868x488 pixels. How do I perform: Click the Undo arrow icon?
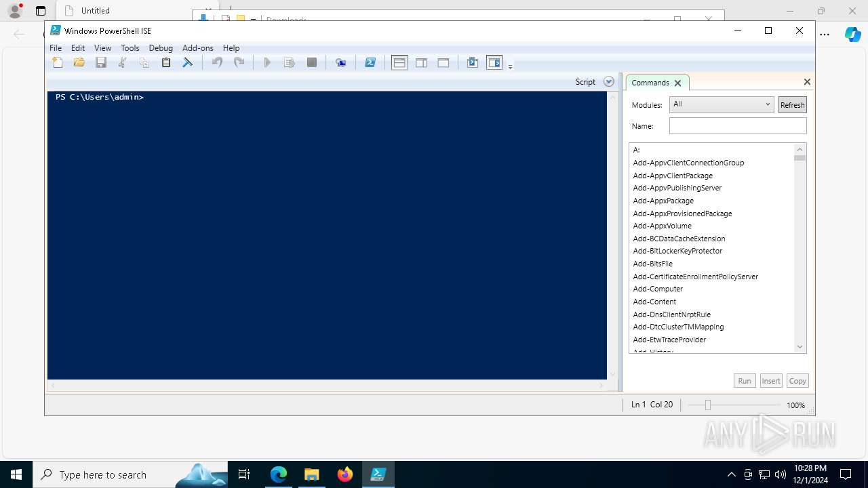pyautogui.click(x=217, y=63)
